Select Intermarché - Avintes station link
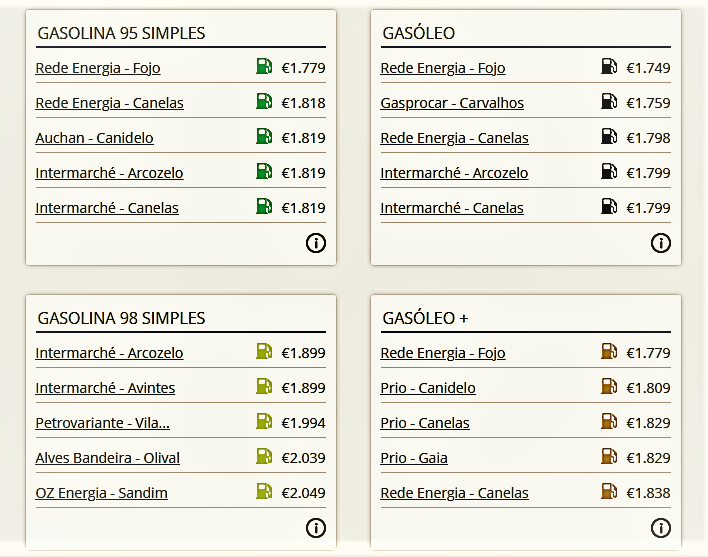The image size is (708, 557). (105, 388)
